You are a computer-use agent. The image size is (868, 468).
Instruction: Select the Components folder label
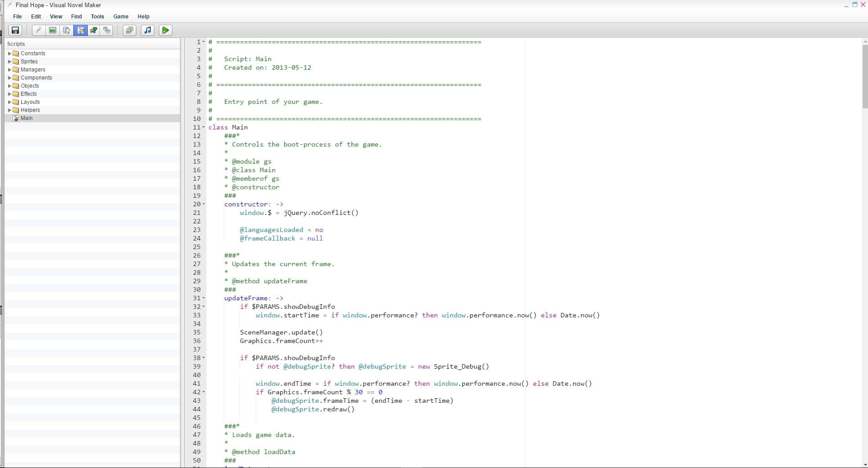(x=36, y=78)
